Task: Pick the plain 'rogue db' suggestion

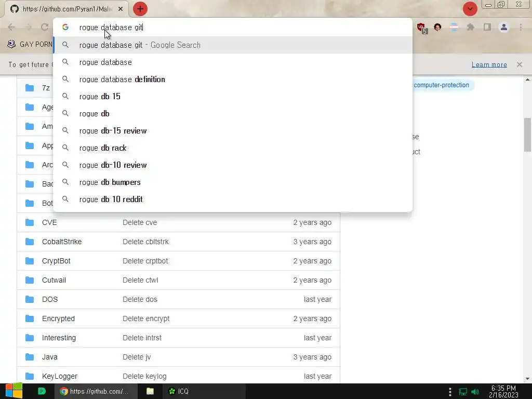Action: (x=233, y=114)
